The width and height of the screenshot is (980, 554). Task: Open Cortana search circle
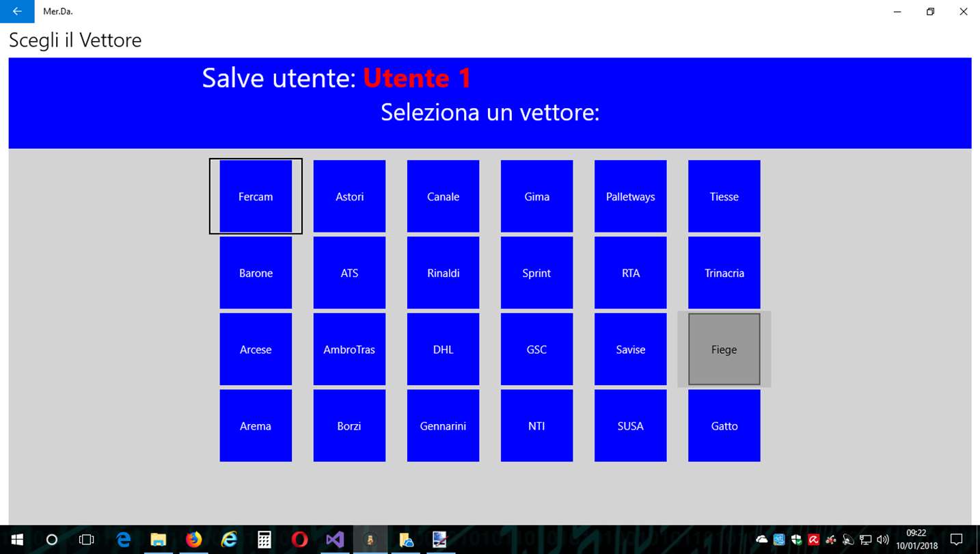(x=51, y=540)
